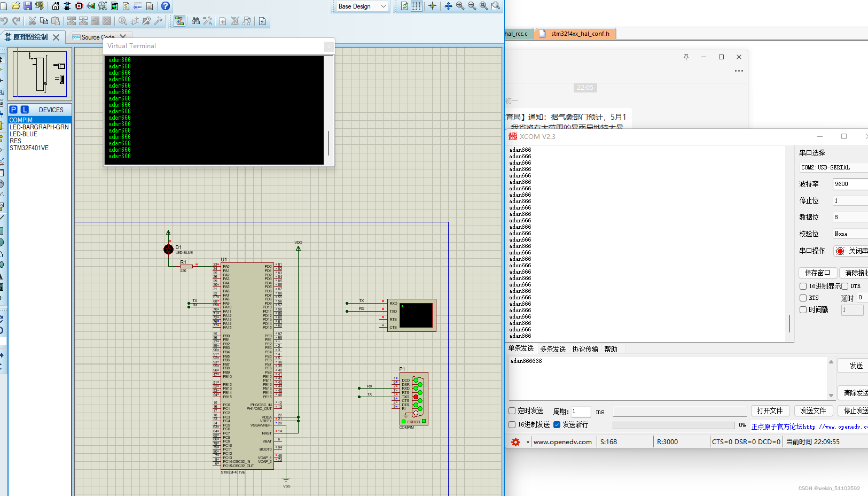Viewport: 868px width, 496px height.
Task: Undo the last schematic action
Action: click(x=4, y=21)
